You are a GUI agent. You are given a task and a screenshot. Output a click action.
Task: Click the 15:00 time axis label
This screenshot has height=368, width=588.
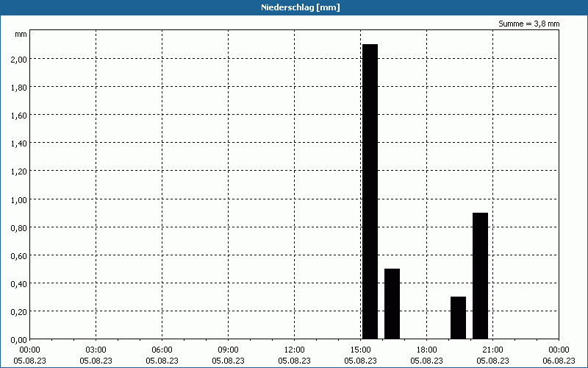click(360, 350)
